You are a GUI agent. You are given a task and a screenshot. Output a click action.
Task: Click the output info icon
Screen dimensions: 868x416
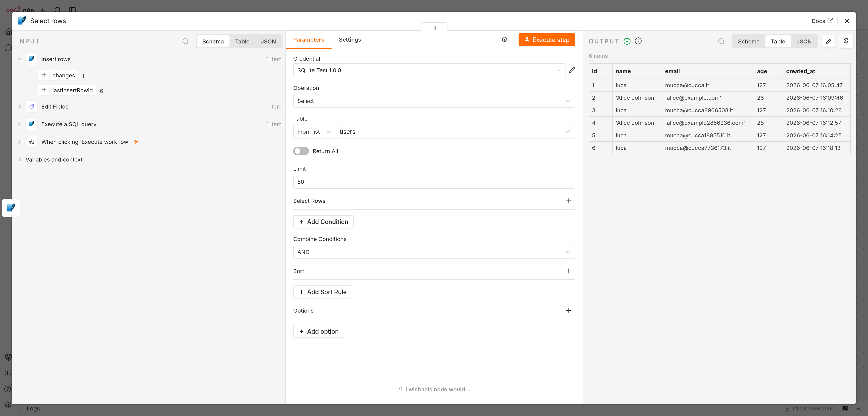pyautogui.click(x=638, y=41)
